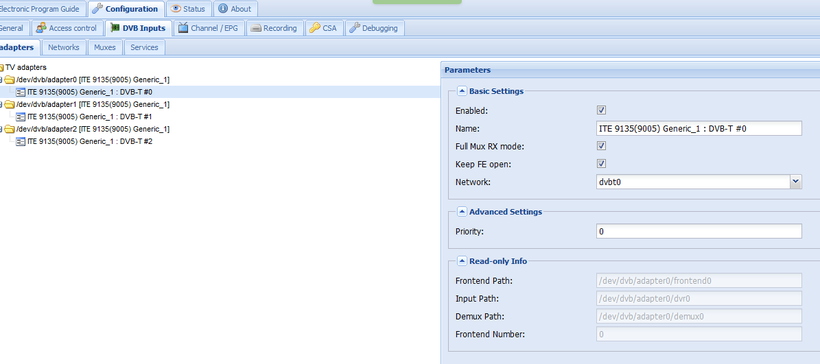Open the Recording tab
The height and width of the screenshot is (364, 820).
pos(274,28)
